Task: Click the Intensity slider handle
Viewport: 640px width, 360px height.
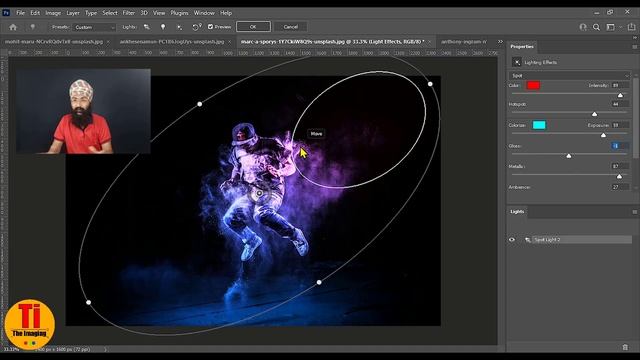Action: [620, 95]
